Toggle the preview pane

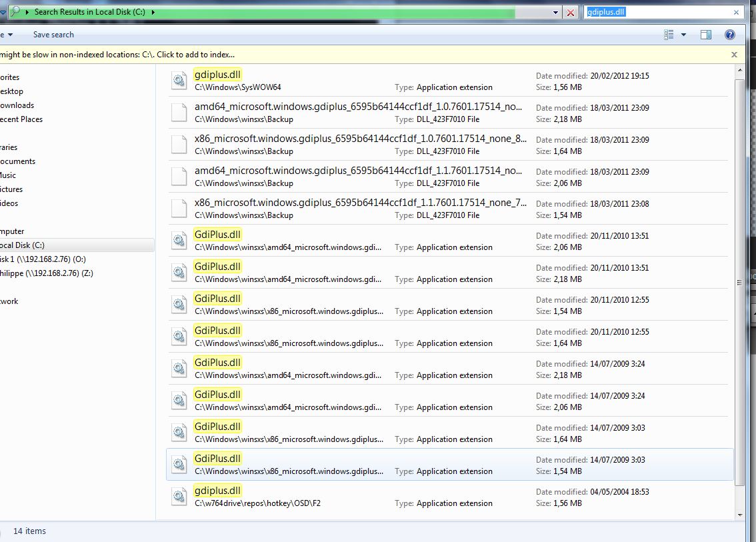point(706,35)
